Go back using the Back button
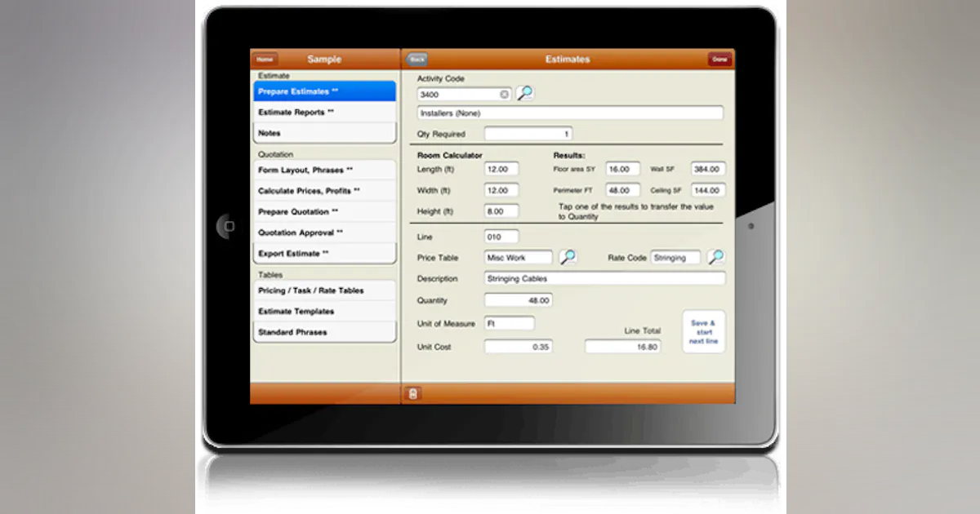This screenshot has height=514, width=980. 417,60
